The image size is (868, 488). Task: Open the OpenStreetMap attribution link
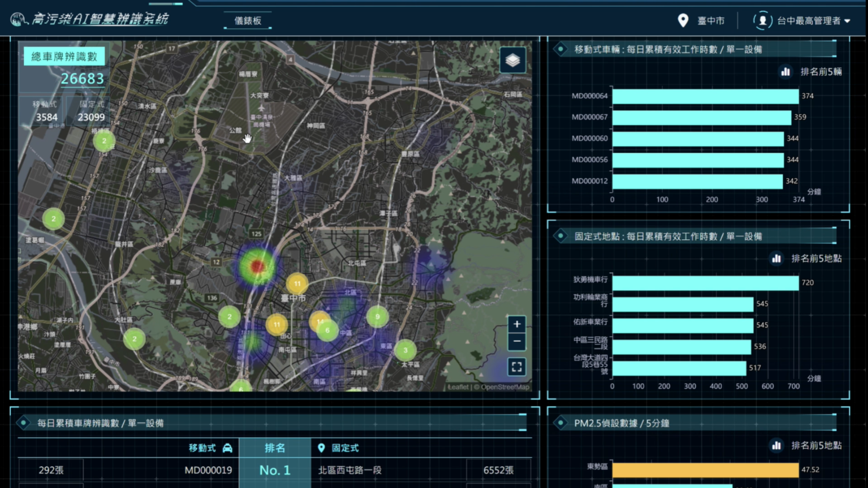tap(505, 387)
